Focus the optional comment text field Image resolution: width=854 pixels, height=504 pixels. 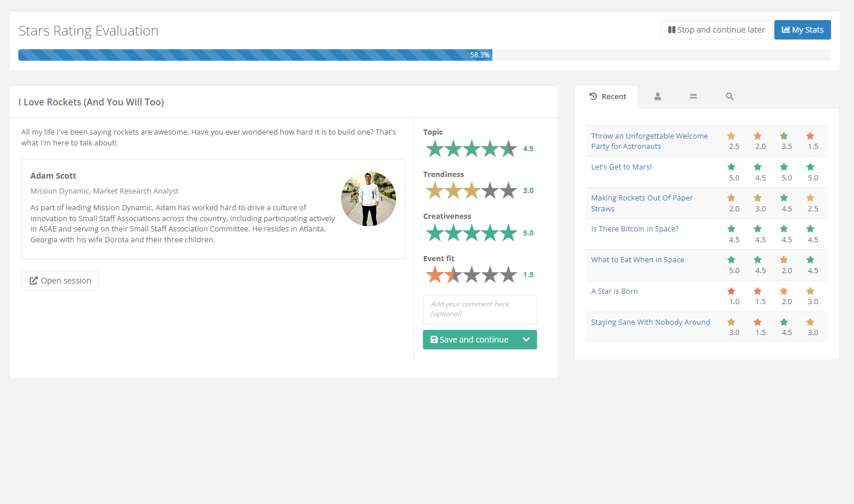(479, 309)
